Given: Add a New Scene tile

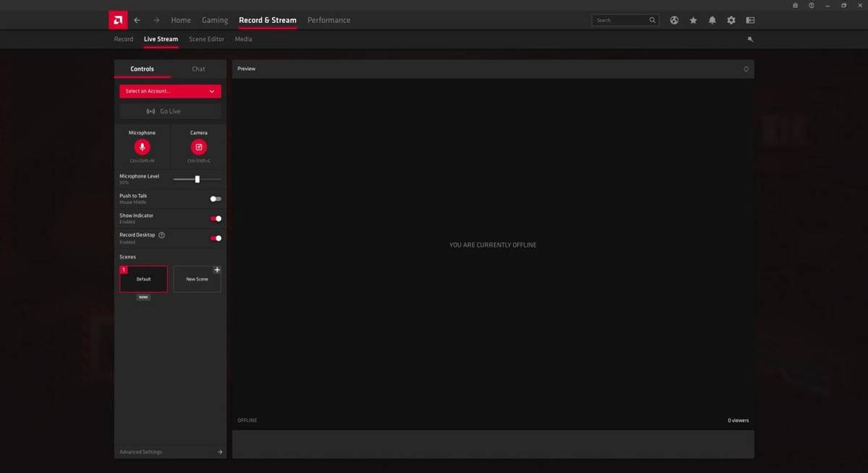Looking at the screenshot, I should point(197,279).
